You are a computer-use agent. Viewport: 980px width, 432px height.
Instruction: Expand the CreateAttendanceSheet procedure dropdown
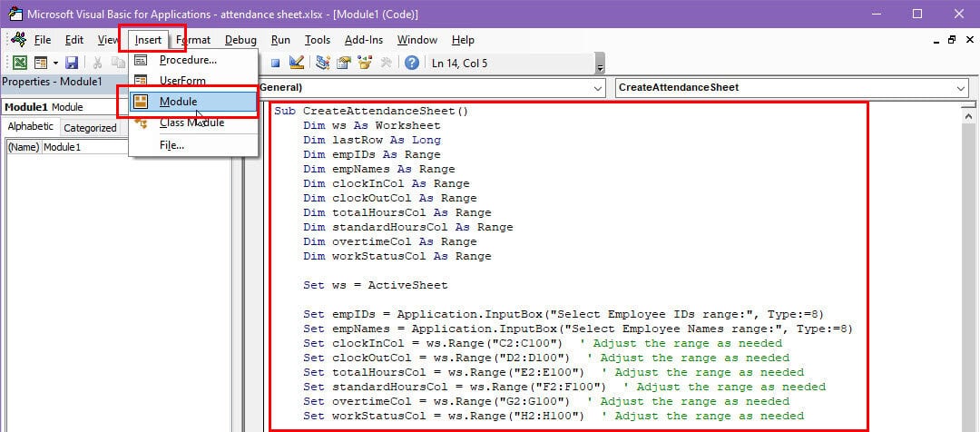[961, 88]
